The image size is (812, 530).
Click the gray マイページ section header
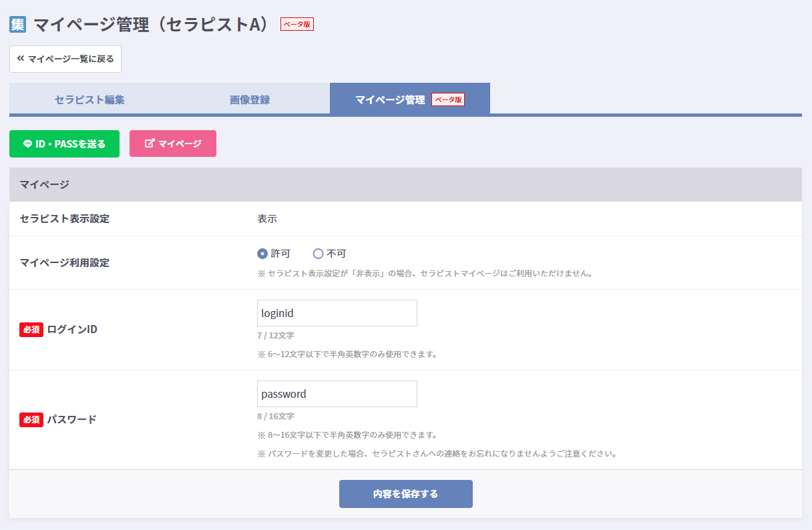[405, 185]
